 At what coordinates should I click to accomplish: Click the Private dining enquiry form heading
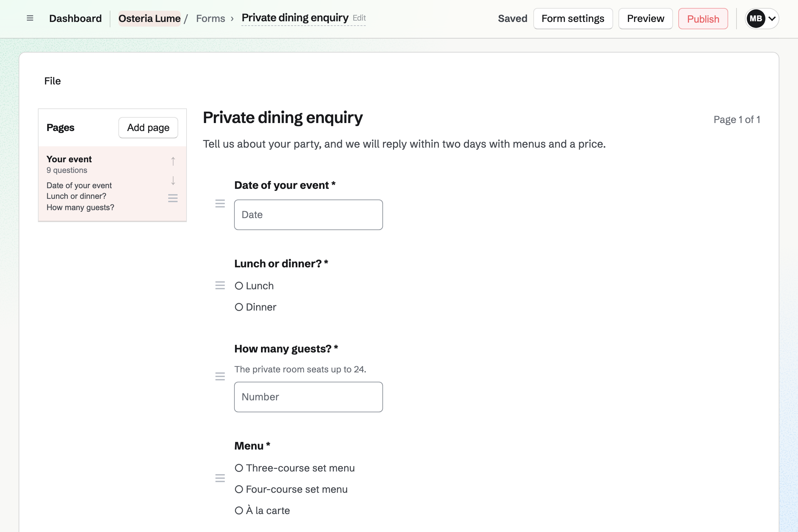tap(283, 118)
